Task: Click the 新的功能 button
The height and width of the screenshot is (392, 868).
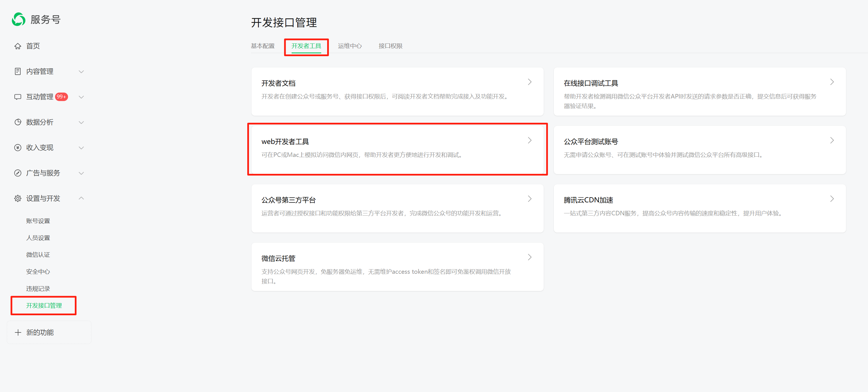Action: click(x=49, y=332)
